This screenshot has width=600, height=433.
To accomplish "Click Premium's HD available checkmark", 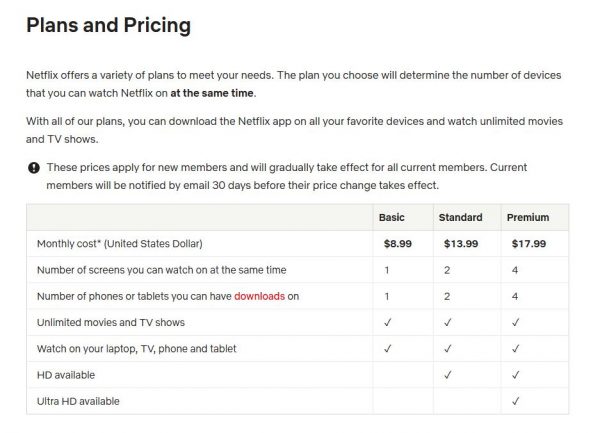I will pos(515,375).
